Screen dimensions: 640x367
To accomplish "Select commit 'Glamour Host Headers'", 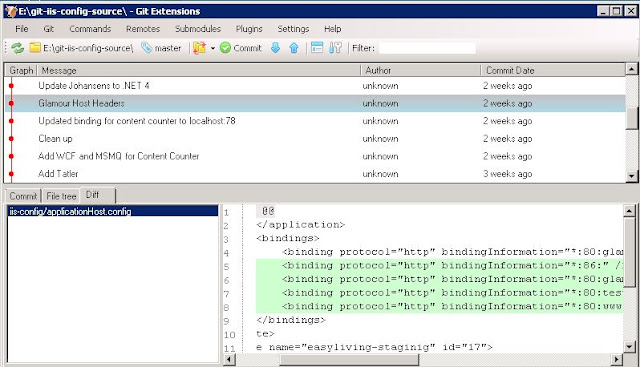I will click(x=315, y=103).
